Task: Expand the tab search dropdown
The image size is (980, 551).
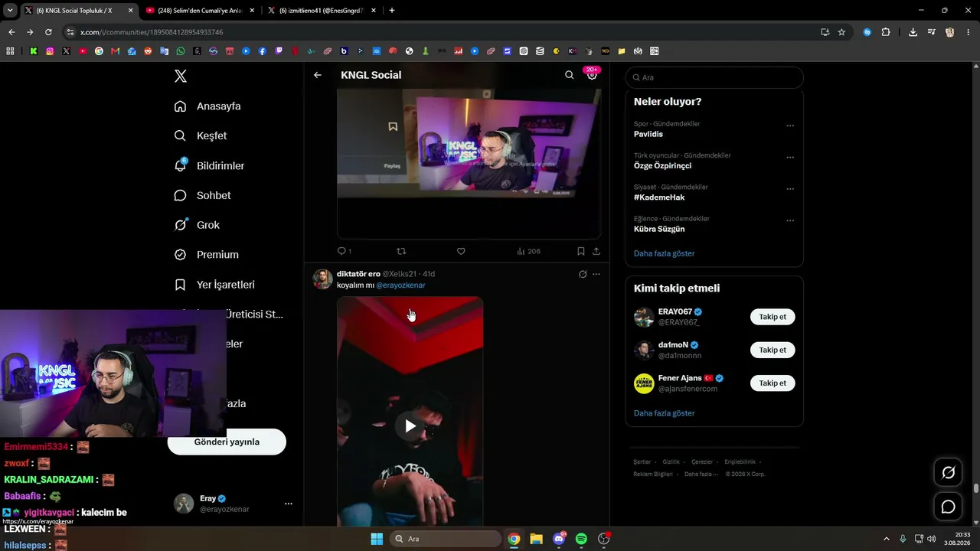Action: click(10, 11)
